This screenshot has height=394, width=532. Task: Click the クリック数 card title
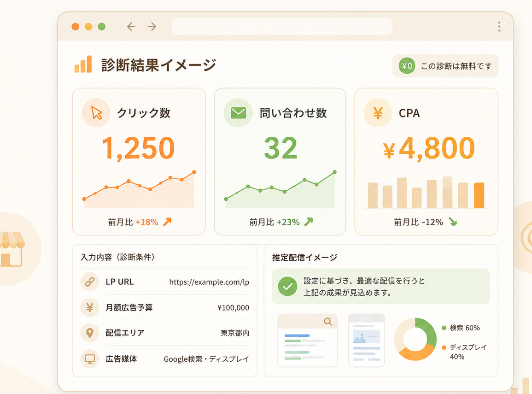[x=144, y=113]
